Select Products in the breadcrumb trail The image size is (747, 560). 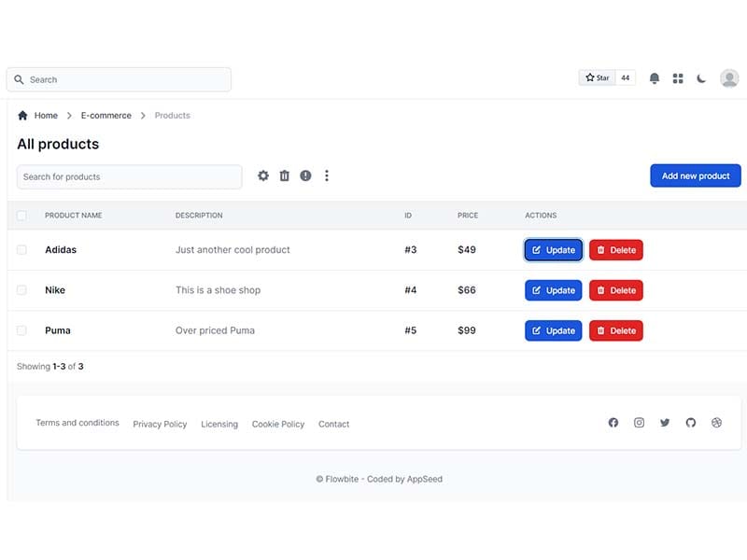point(171,116)
